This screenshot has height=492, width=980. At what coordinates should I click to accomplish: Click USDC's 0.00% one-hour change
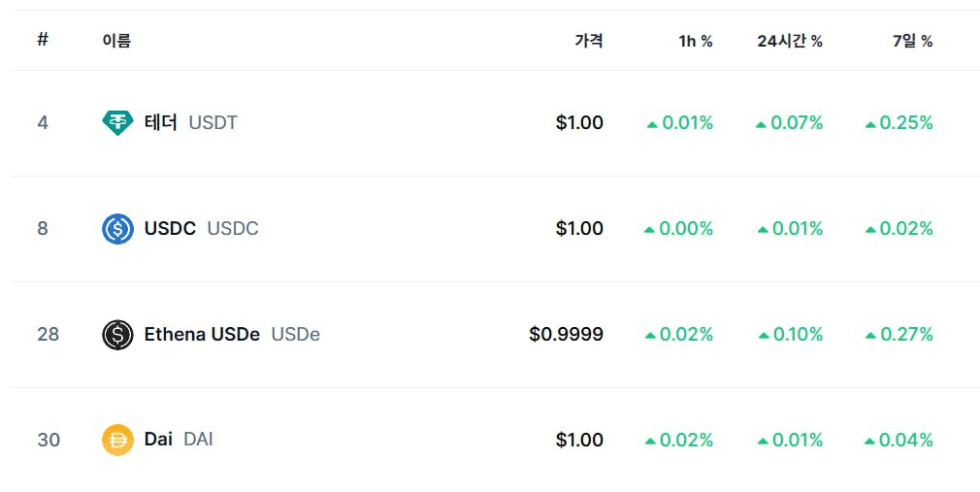click(x=679, y=229)
